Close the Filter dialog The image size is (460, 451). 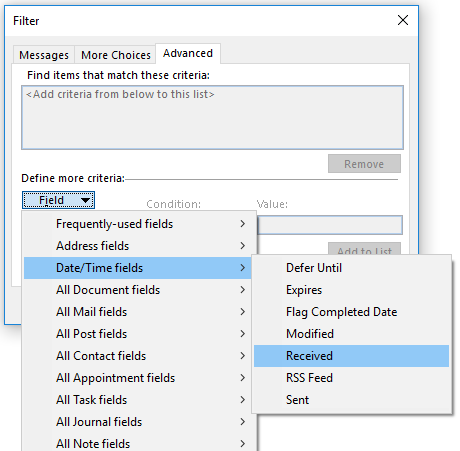coord(403,20)
